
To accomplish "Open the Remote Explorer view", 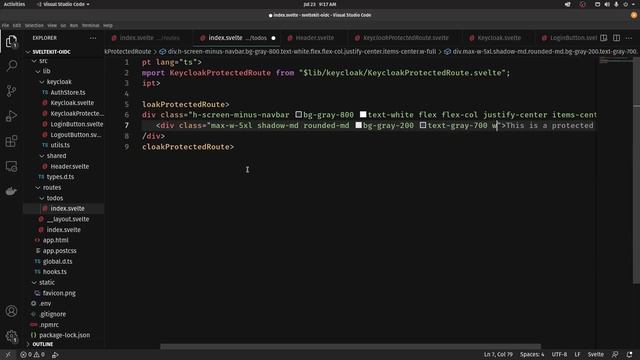I will [x=11, y=166].
